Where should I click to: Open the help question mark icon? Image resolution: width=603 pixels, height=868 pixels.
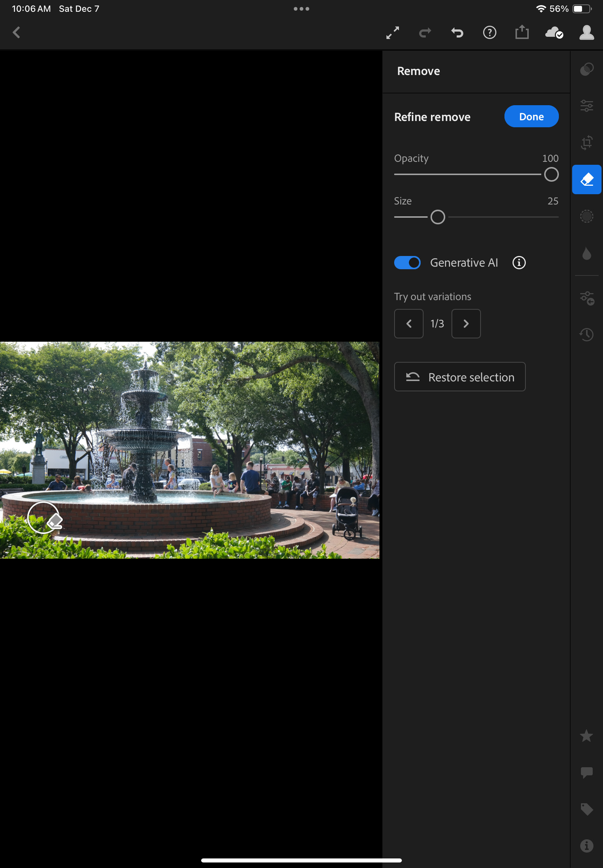489,33
